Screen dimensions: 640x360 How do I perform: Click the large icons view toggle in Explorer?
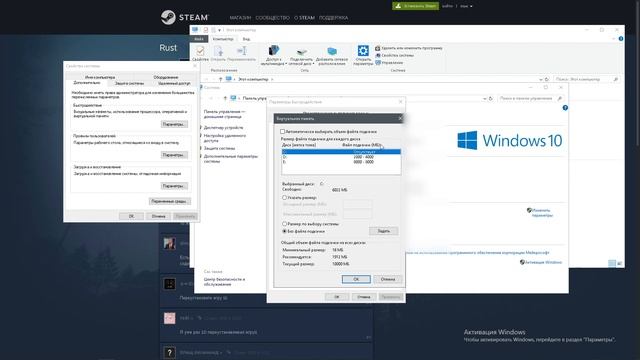click(x=620, y=263)
